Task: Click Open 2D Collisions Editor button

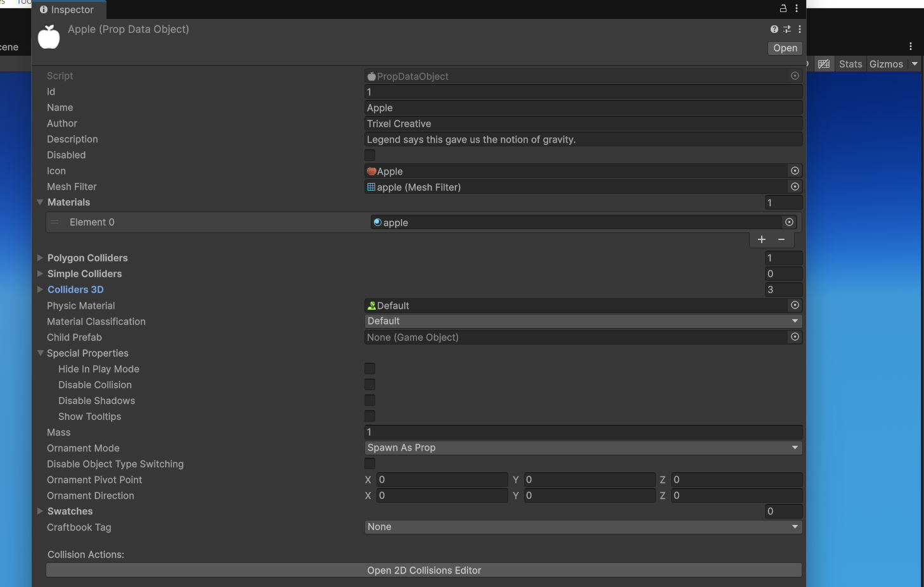Action: coord(424,571)
